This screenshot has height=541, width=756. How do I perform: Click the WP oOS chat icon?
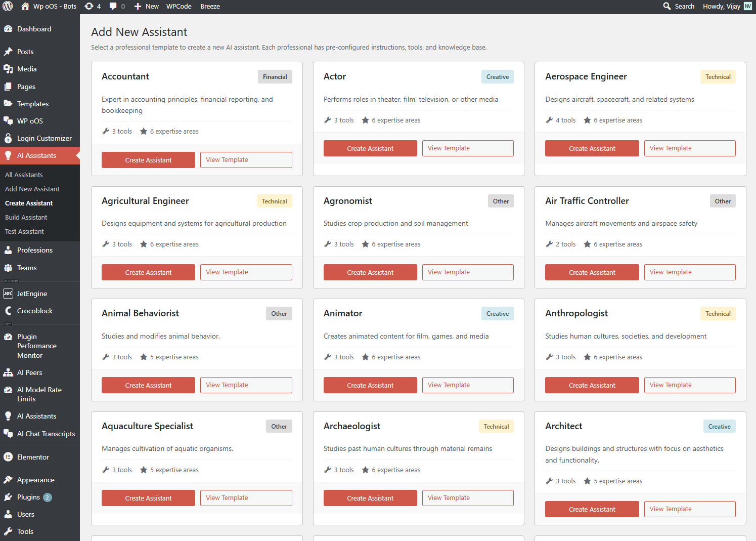coord(8,121)
